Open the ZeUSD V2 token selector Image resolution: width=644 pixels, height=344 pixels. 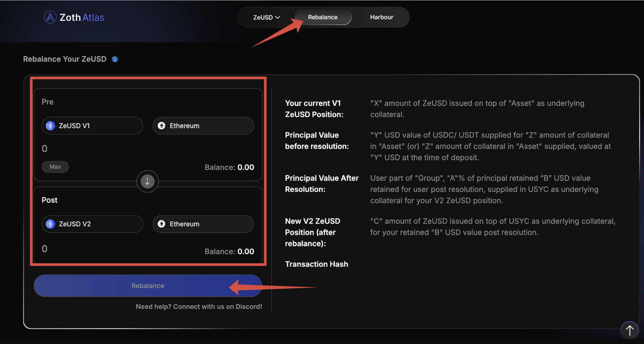pyautogui.click(x=93, y=224)
